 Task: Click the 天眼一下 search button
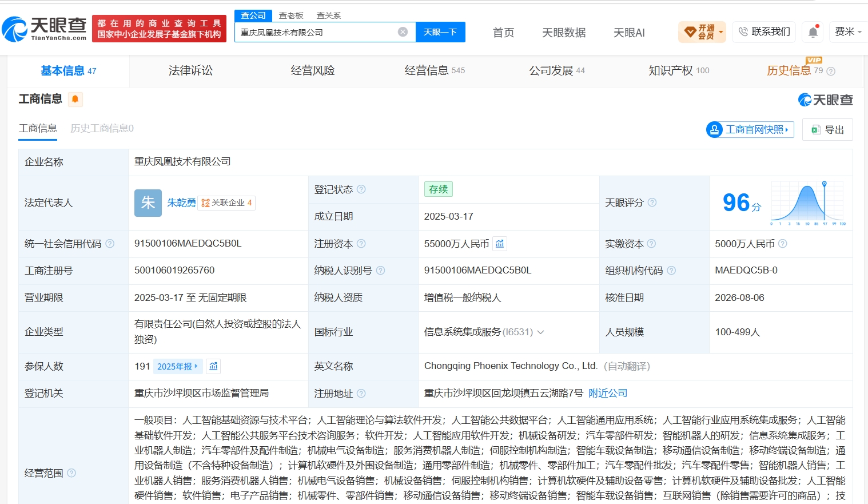[x=440, y=32]
